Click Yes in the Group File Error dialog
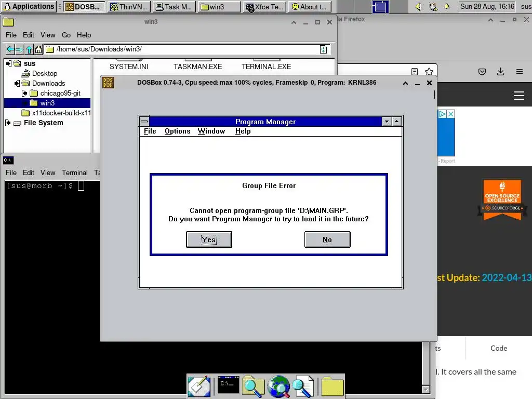The width and height of the screenshot is (532, 399). click(209, 240)
